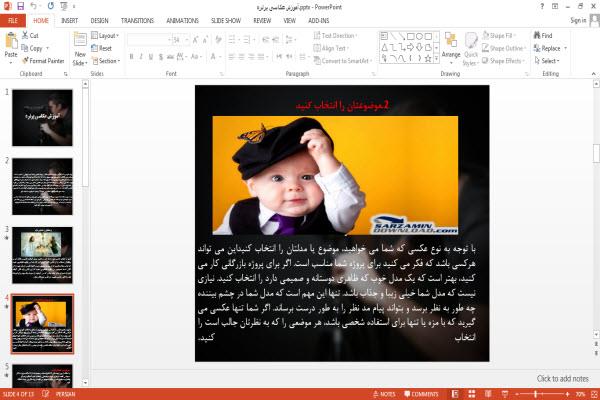
Task: Apply bullet list formatting
Action: tap(233, 40)
